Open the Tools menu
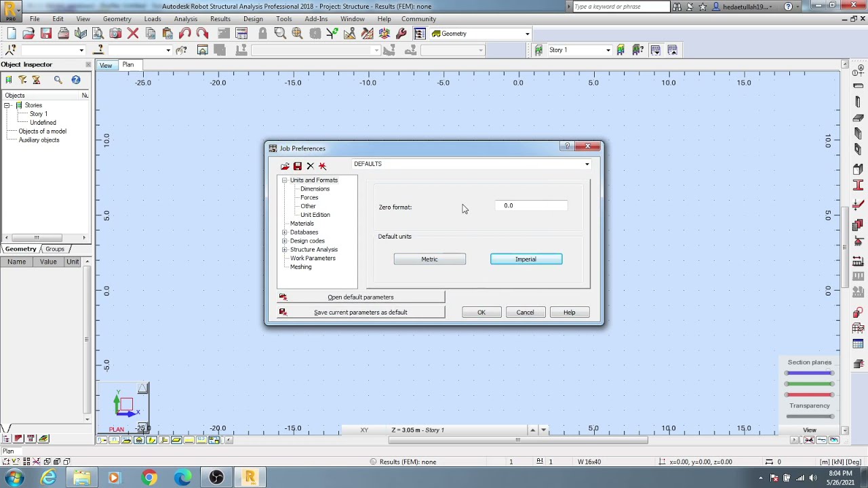This screenshot has width=868, height=488. (284, 19)
